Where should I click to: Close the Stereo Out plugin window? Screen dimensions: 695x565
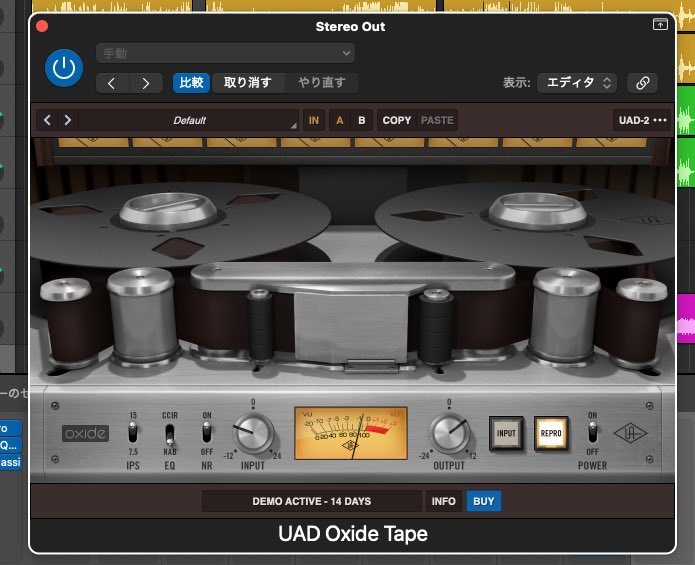[x=42, y=26]
